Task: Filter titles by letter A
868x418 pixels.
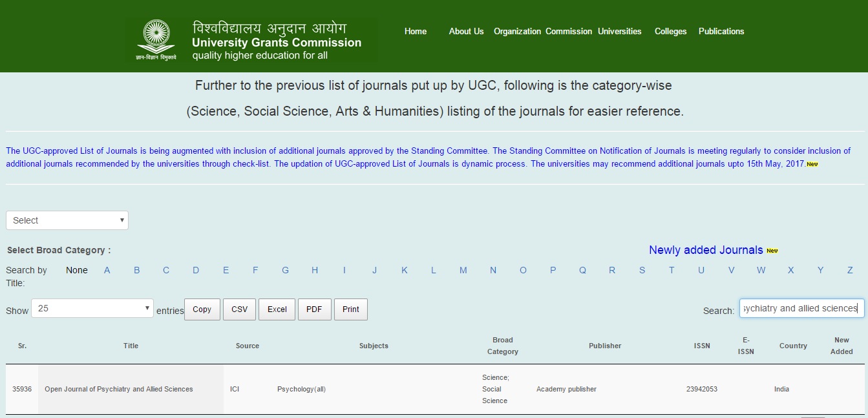Action: click(x=107, y=270)
